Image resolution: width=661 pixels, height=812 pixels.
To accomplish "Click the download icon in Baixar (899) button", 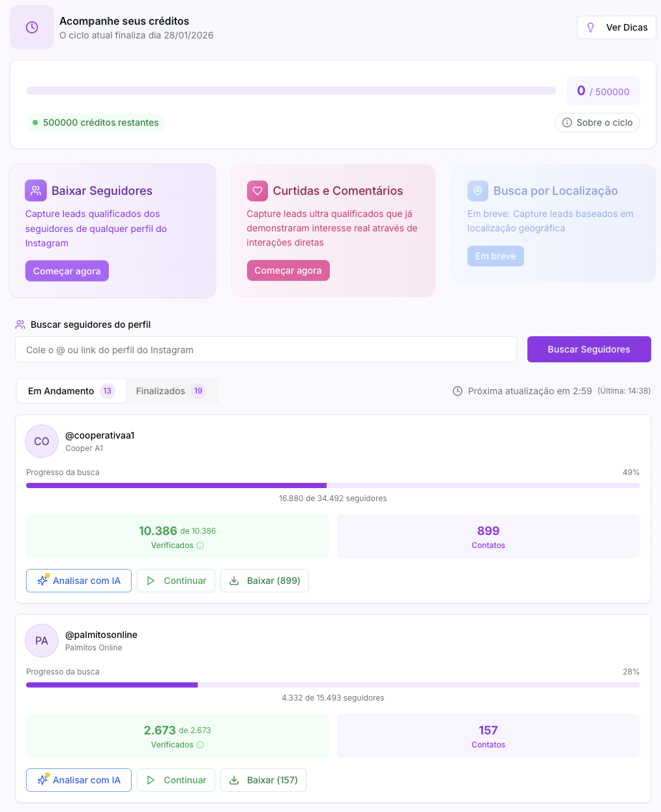I will click(x=235, y=581).
